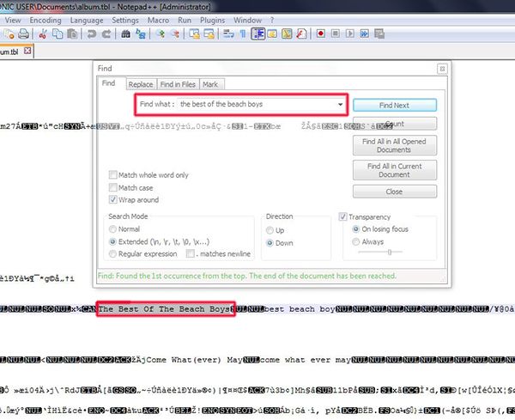
Task: Open Find via the binoculars icon
Action: (x=126, y=33)
